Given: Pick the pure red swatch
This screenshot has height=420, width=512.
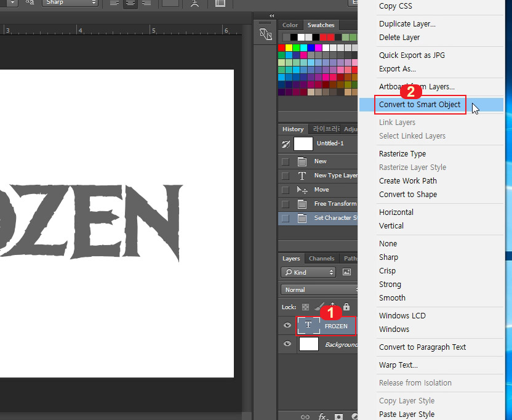Looking at the screenshot, I should tap(281, 47).
